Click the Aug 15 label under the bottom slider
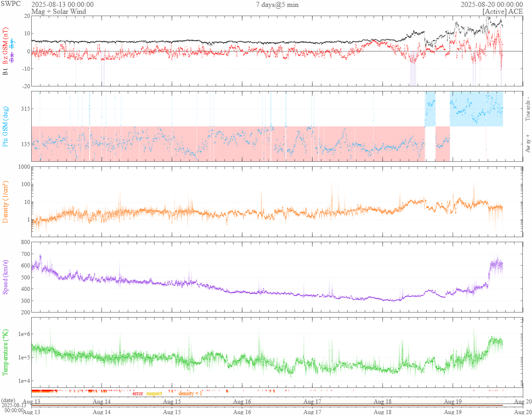This screenshot has width=532, height=415. [x=172, y=412]
